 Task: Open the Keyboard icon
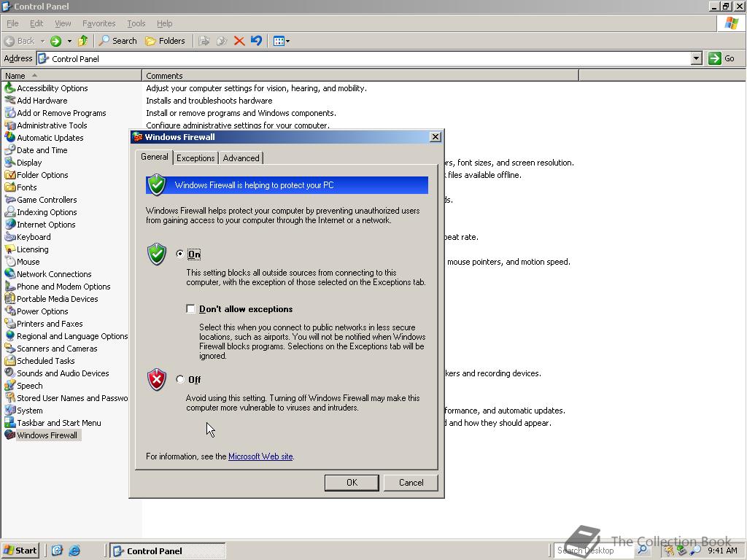pos(10,237)
